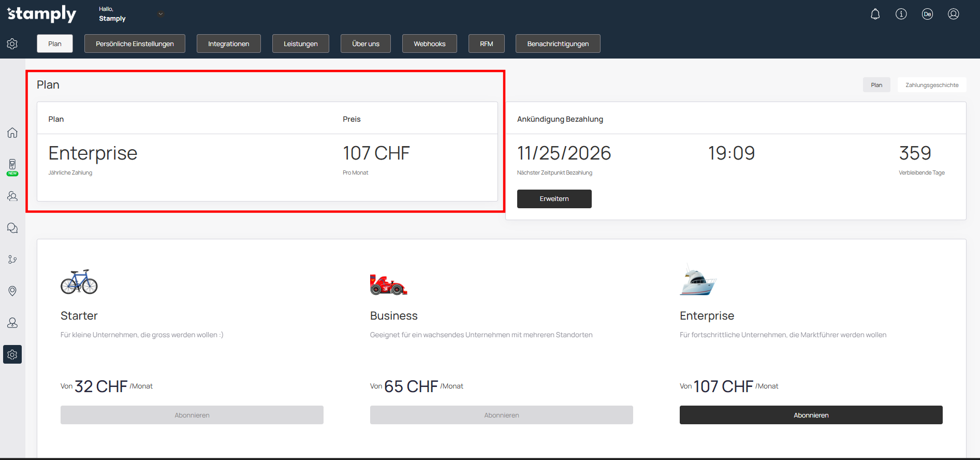Click the Stamply logo
This screenshot has width=980, height=460.
pos(42,14)
